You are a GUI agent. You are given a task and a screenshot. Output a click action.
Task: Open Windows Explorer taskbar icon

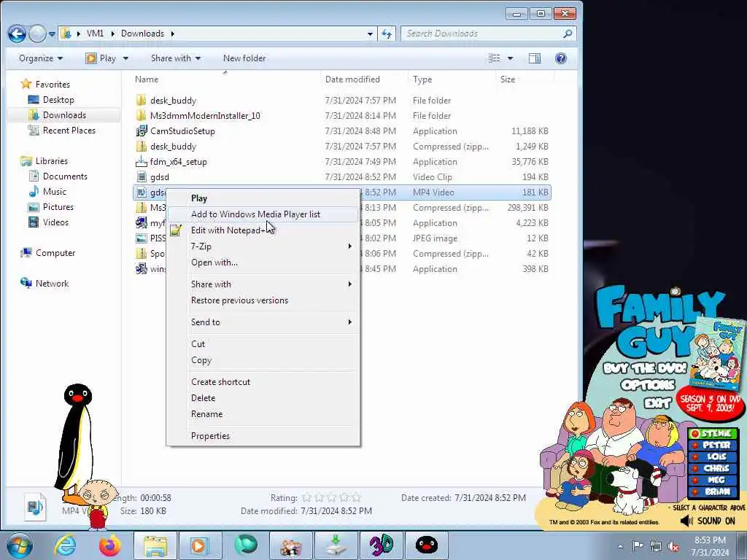tap(155, 545)
